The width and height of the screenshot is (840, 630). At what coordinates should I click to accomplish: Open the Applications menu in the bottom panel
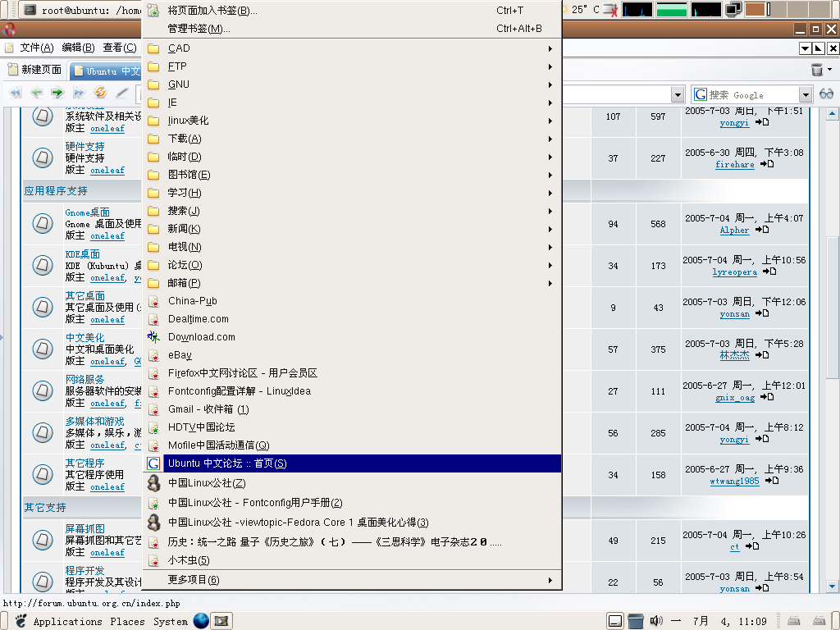pyautogui.click(x=67, y=622)
